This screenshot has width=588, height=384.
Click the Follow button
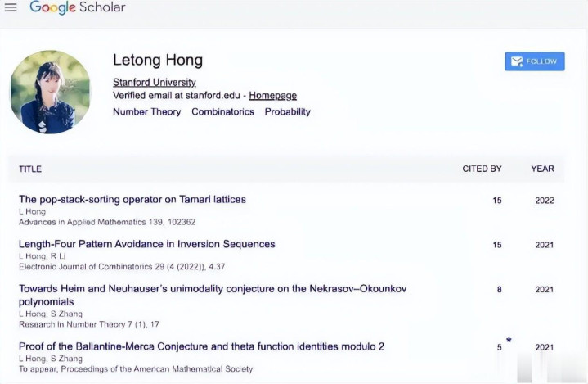[534, 61]
